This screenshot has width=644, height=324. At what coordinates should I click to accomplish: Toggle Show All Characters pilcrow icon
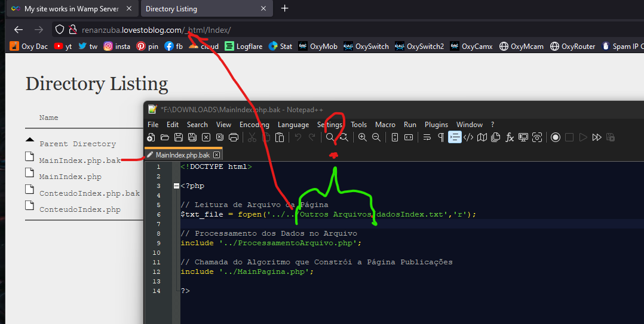441,137
